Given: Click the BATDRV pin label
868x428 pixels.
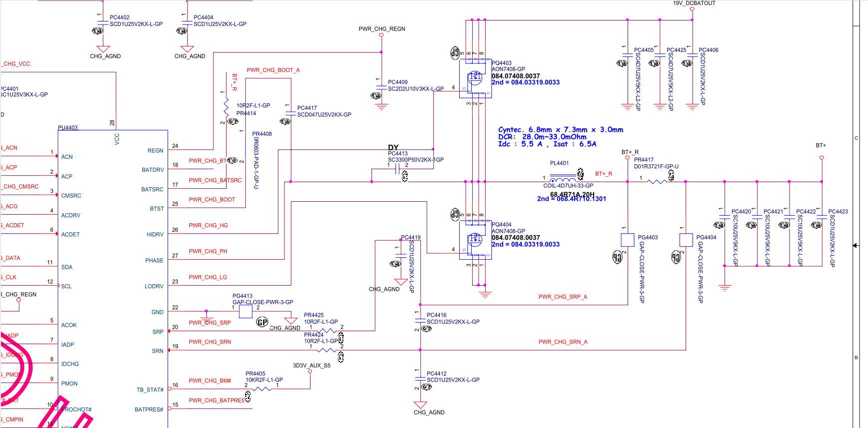Looking at the screenshot, I should (x=153, y=170).
